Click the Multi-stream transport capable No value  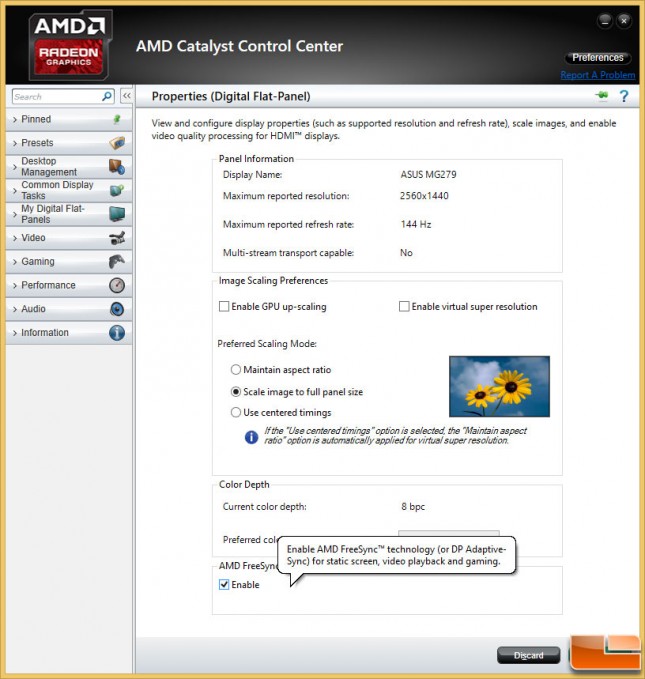[406, 253]
